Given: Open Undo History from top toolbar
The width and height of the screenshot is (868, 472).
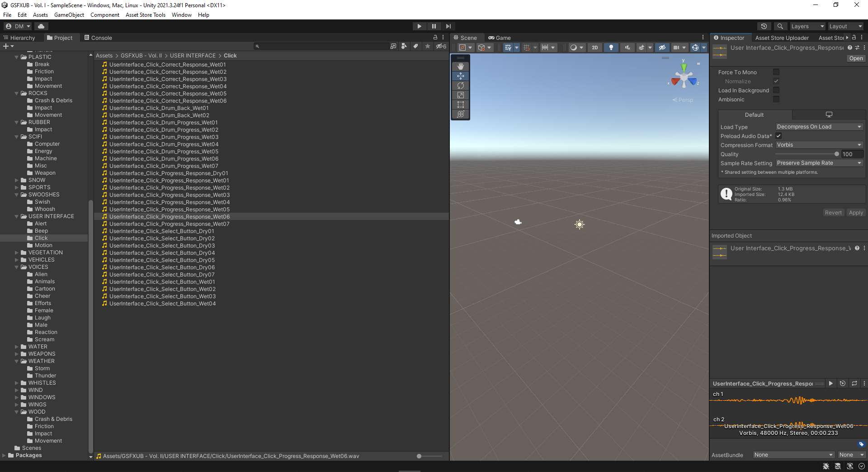Looking at the screenshot, I should (764, 26).
